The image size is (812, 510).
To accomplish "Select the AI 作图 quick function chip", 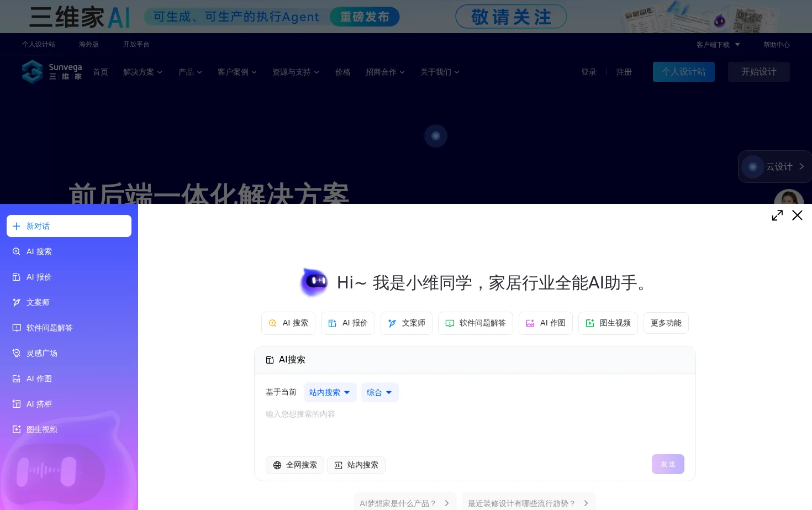I will [546, 323].
